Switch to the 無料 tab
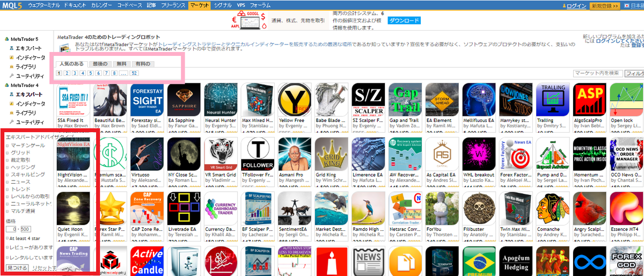This screenshot has width=644, height=276. (121, 64)
